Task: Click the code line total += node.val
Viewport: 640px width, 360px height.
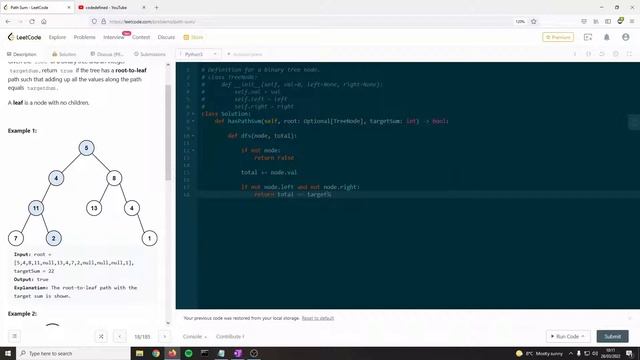Action: (269, 173)
